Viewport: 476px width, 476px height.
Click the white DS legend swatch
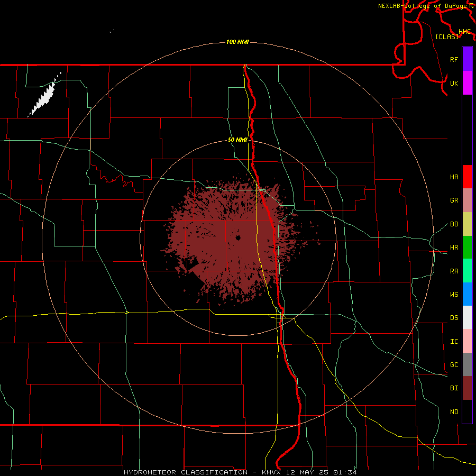[x=467, y=317]
